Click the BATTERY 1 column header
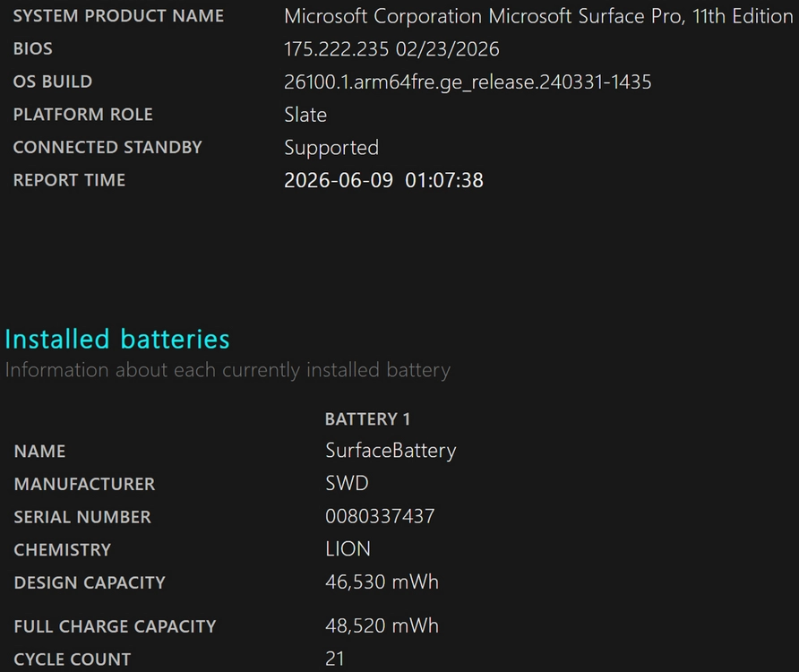 [x=367, y=419]
